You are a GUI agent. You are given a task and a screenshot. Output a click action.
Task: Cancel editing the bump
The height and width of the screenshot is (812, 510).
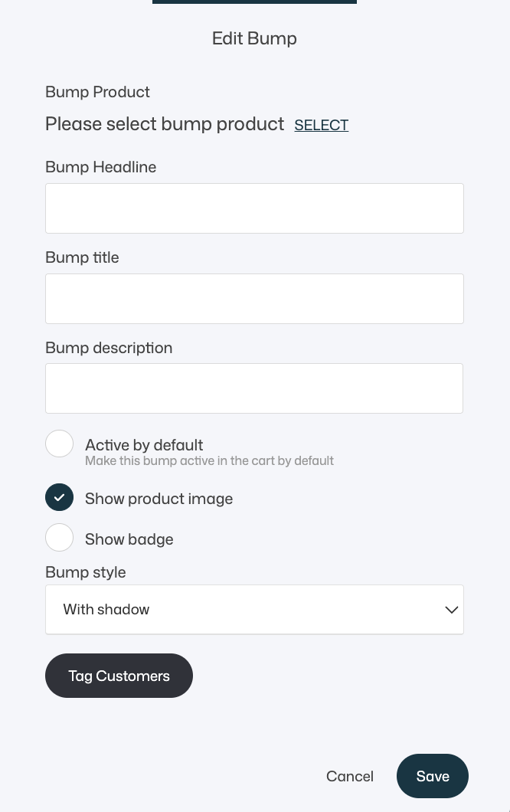[349, 776]
